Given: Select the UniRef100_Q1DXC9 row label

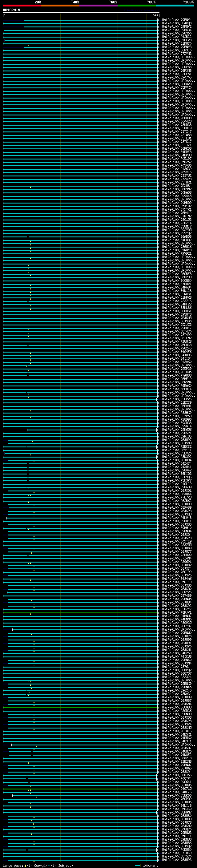Looking at the screenshot, I should [177, 403].
